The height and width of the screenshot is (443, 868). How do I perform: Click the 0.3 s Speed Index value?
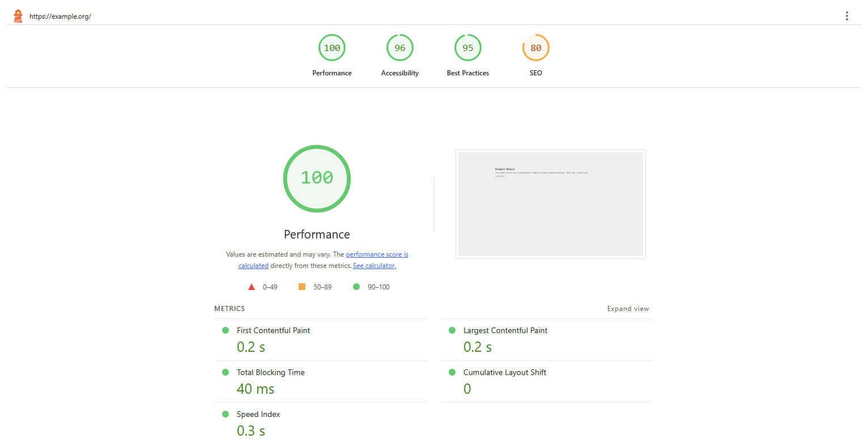251,431
